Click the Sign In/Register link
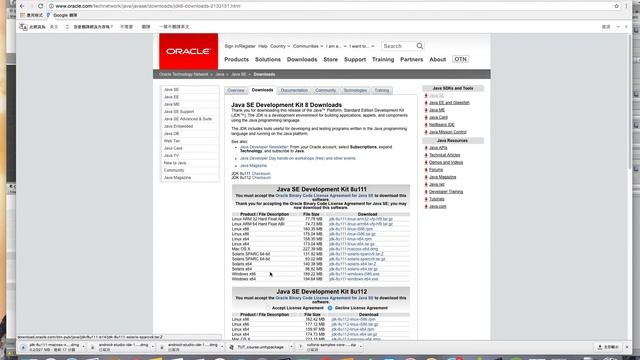The image size is (640, 360). click(x=240, y=47)
